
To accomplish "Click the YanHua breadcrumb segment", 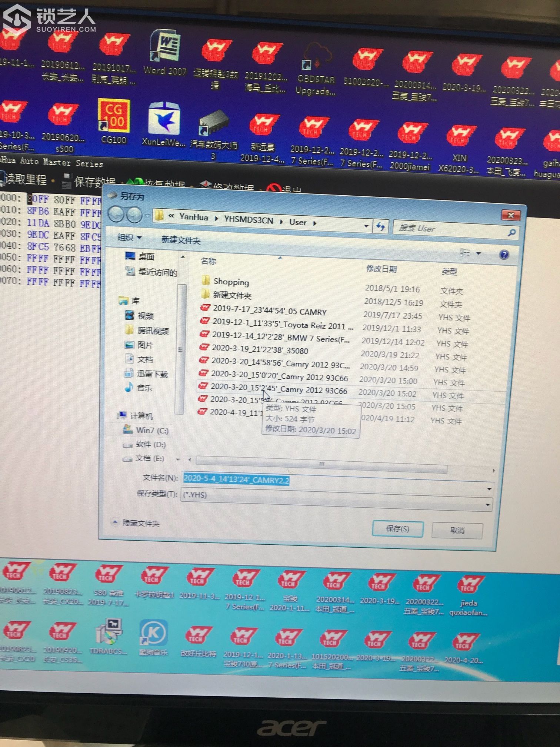I will pos(193,218).
